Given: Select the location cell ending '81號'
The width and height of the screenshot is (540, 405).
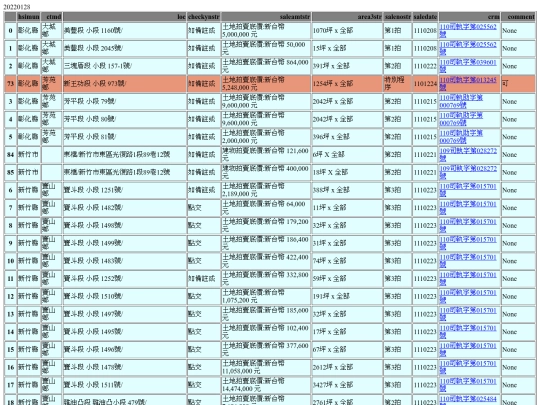Looking at the screenshot, I should tap(125, 137).
